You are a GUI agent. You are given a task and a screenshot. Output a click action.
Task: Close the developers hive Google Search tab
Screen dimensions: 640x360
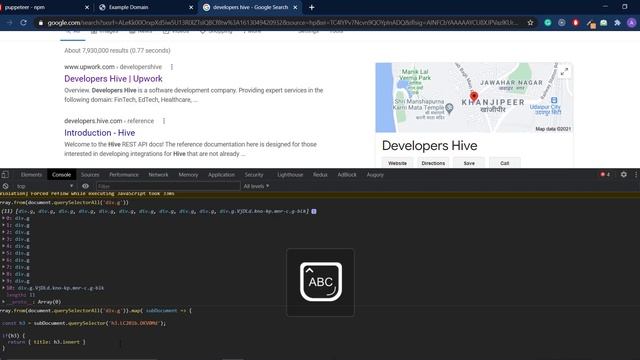[295, 7]
